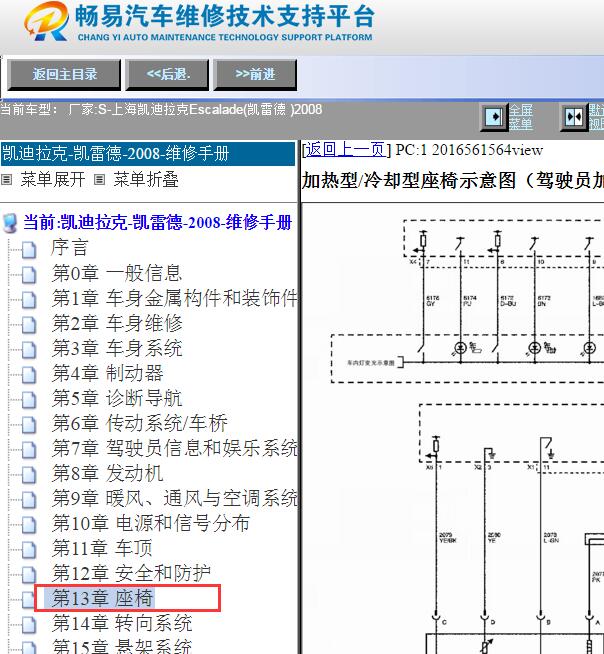Open 第3章 车身系统
The width and height of the screenshot is (604, 654).
coord(117,348)
